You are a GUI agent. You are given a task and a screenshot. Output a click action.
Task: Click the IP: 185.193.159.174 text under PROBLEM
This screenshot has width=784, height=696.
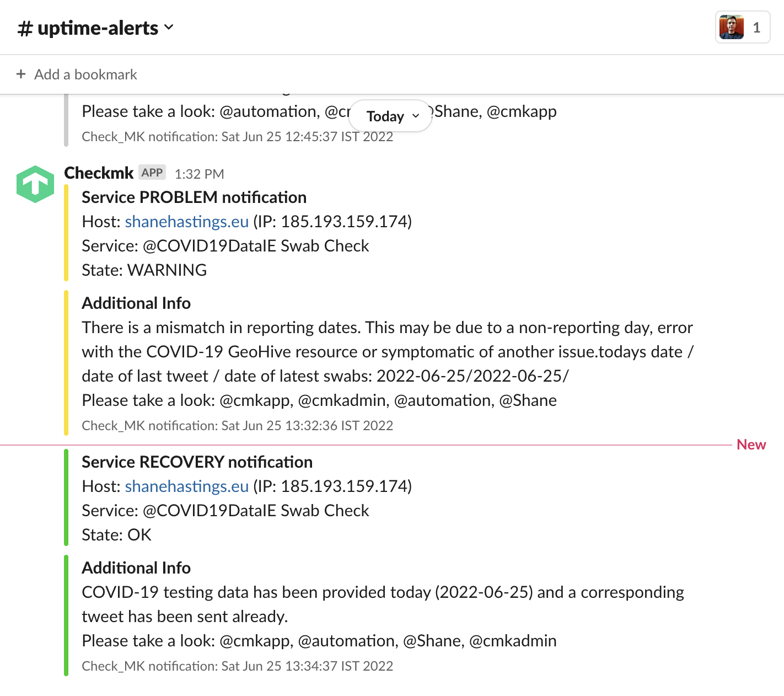coord(332,222)
